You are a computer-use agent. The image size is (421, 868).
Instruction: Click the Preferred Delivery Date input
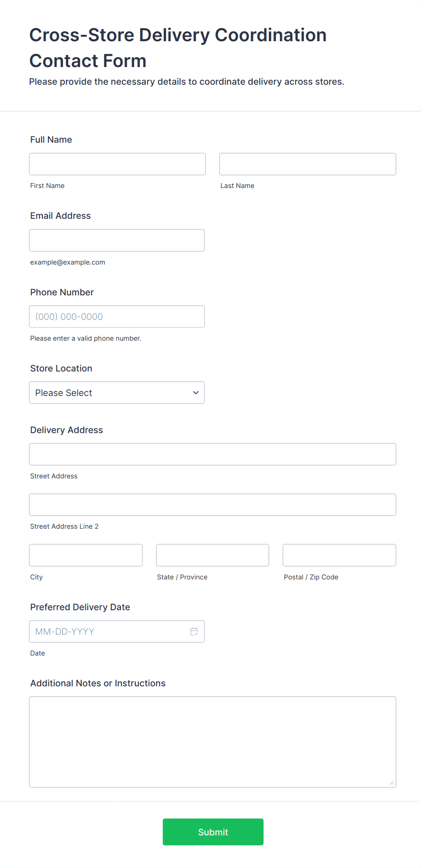point(109,632)
